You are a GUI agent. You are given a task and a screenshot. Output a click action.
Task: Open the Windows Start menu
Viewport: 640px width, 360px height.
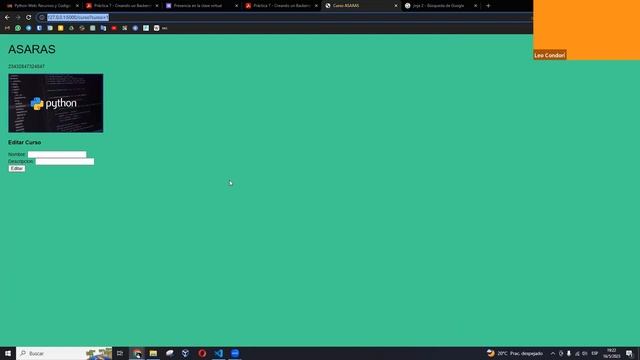(x=8, y=353)
